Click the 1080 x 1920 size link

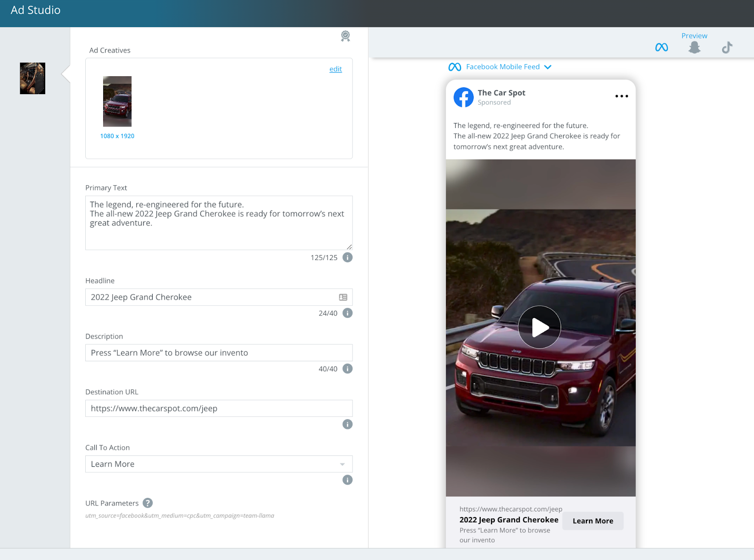117,136
